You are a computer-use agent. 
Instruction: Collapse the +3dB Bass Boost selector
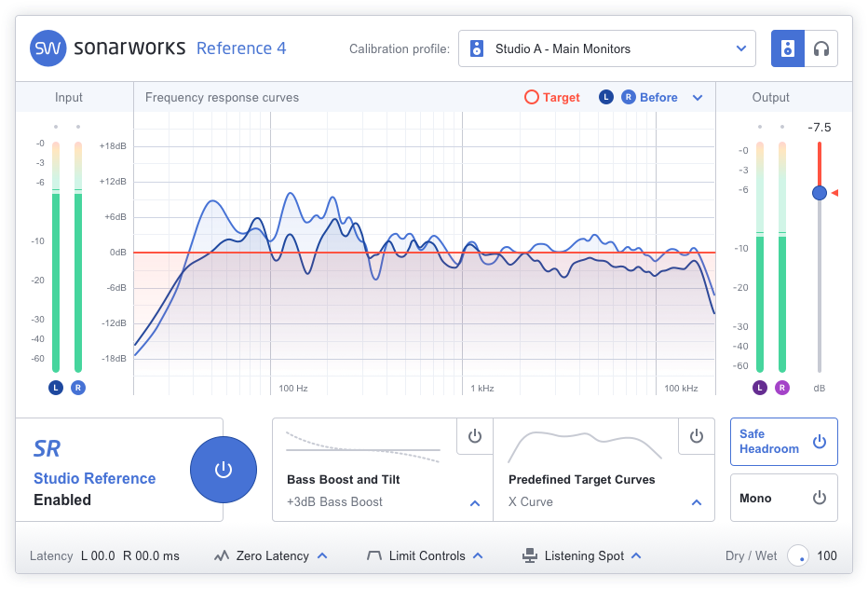tap(474, 502)
